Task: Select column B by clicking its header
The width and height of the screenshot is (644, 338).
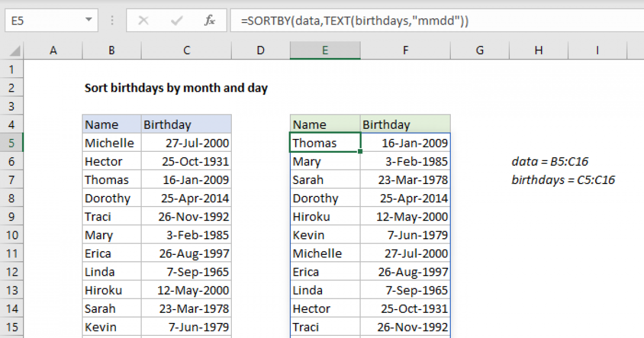Action: click(x=111, y=50)
